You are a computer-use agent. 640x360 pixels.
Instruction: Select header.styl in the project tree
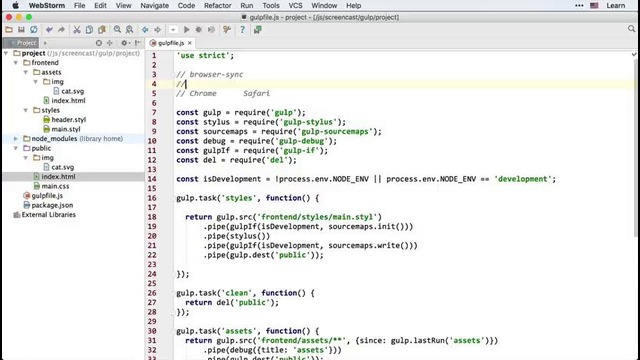[64, 120]
